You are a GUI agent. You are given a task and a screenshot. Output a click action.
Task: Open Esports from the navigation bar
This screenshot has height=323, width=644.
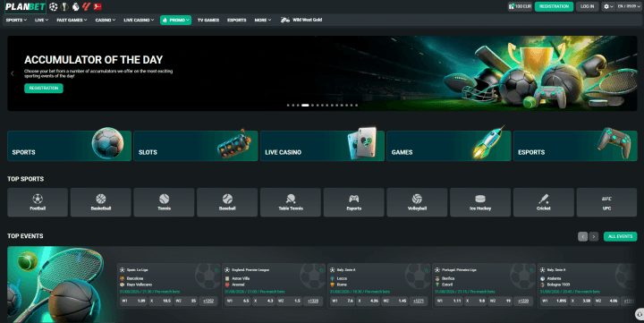236,20
